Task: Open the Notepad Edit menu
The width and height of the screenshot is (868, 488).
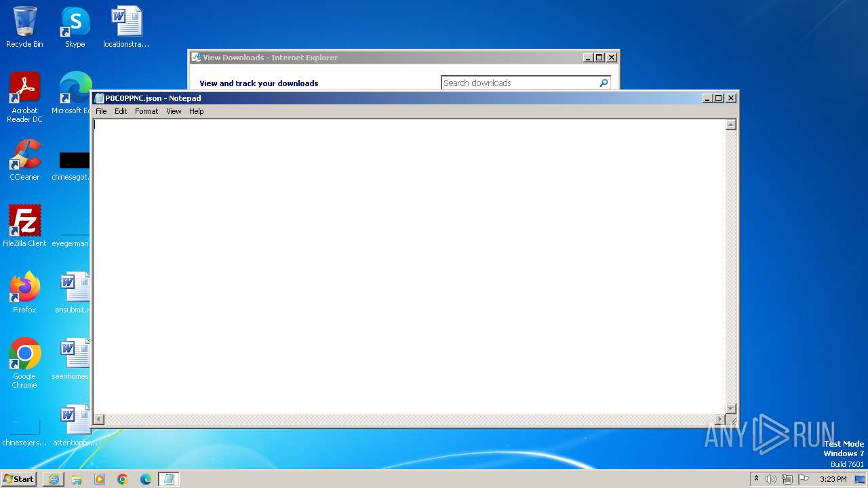Action: tap(121, 111)
